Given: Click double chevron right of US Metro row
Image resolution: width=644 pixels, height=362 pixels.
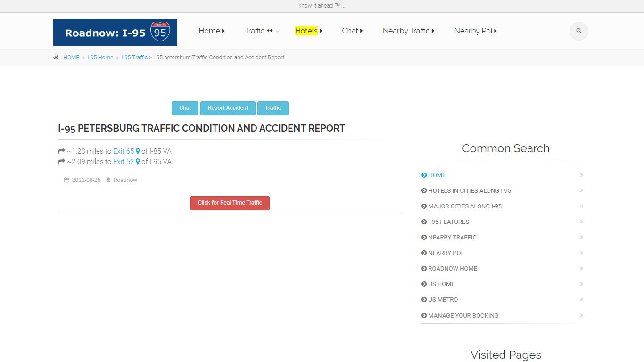Looking at the screenshot, I should (582, 300).
